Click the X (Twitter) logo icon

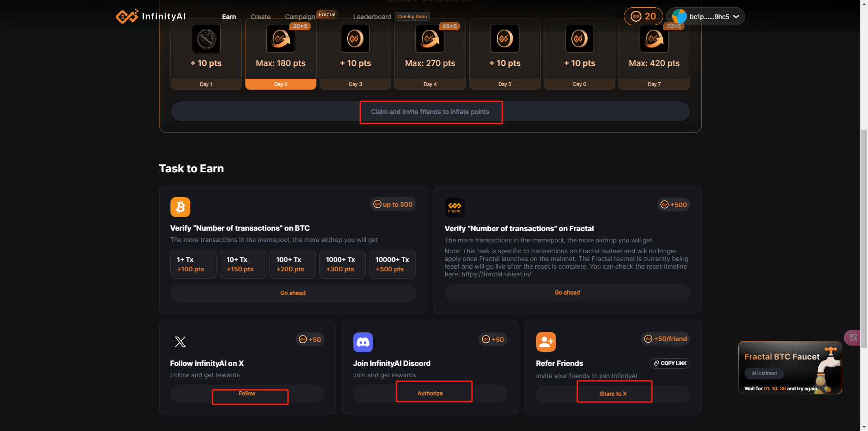click(x=180, y=342)
